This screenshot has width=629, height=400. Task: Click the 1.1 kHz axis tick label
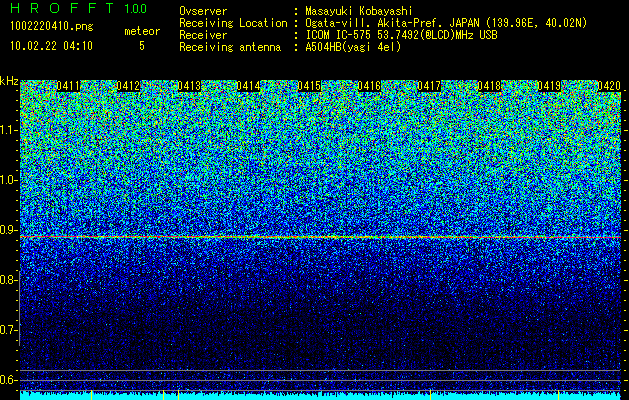[x=9, y=130]
